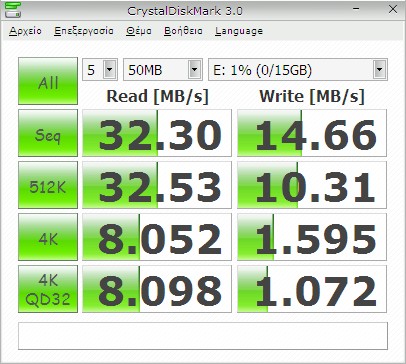406x364 pixels.
Task: Start the 4K QD32 benchmark test
Action: coord(48,289)
